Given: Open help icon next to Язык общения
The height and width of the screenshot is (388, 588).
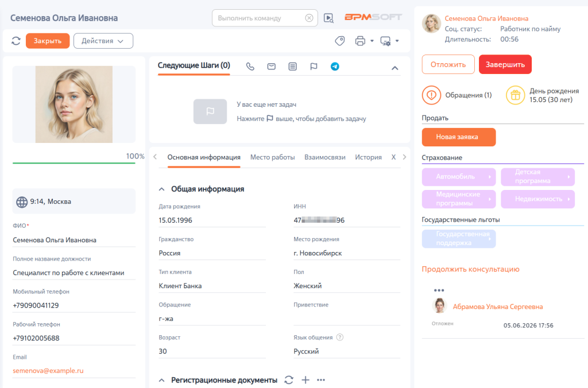Looking at the screenshot, I should (340, 337).
